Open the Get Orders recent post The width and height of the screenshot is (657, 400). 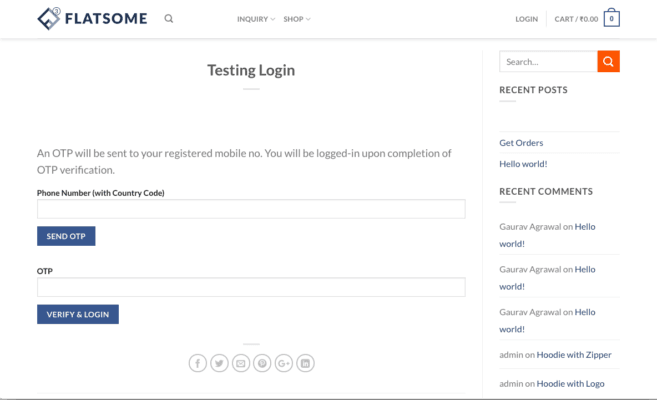coord(521,143)
